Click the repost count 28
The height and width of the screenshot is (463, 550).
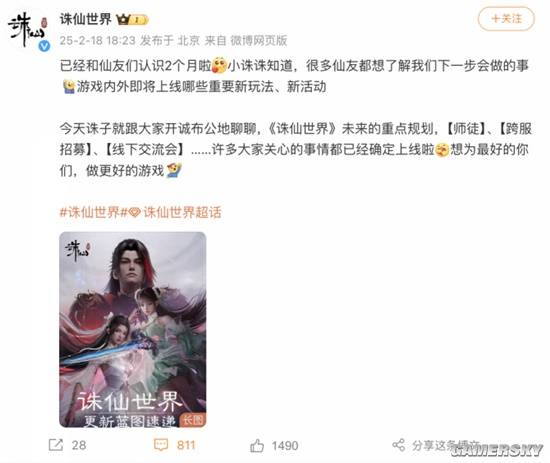click(x=79, y=445)
